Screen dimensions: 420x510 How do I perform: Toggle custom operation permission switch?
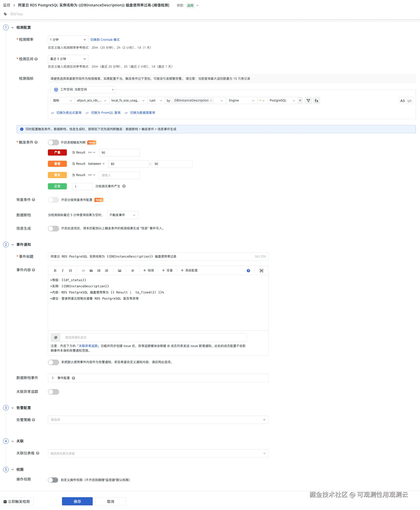[53, 480]
